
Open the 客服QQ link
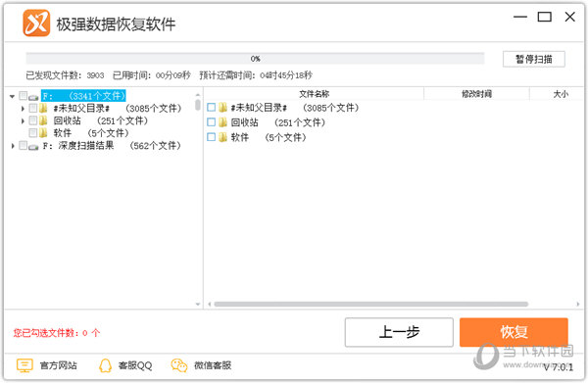pyautogui.click(x=135, y=365)
